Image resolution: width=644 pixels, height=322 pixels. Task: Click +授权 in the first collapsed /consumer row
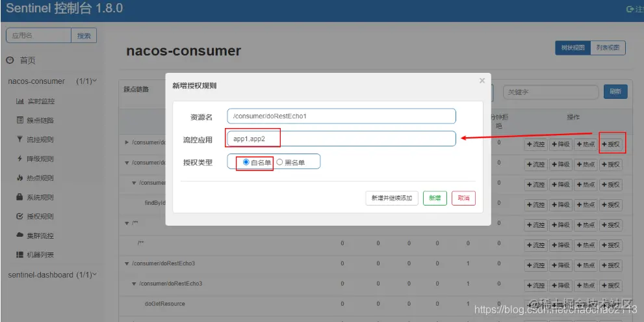(x=611, y=144)
